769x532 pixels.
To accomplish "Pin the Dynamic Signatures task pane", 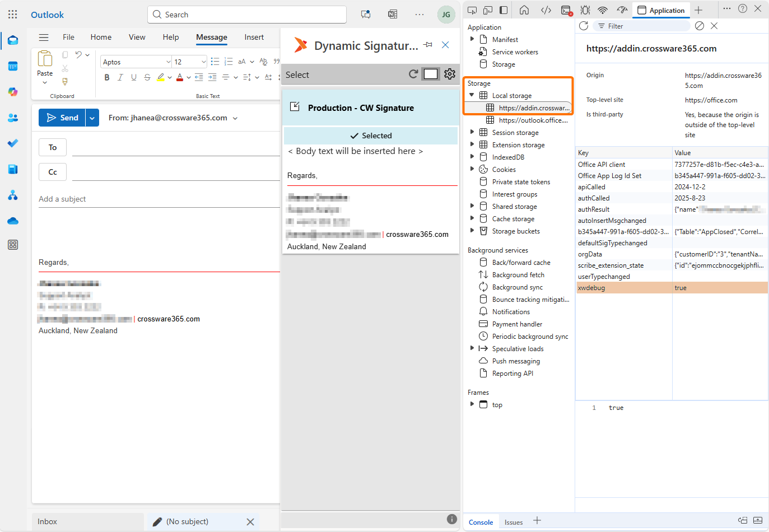I will pos(428,45).
